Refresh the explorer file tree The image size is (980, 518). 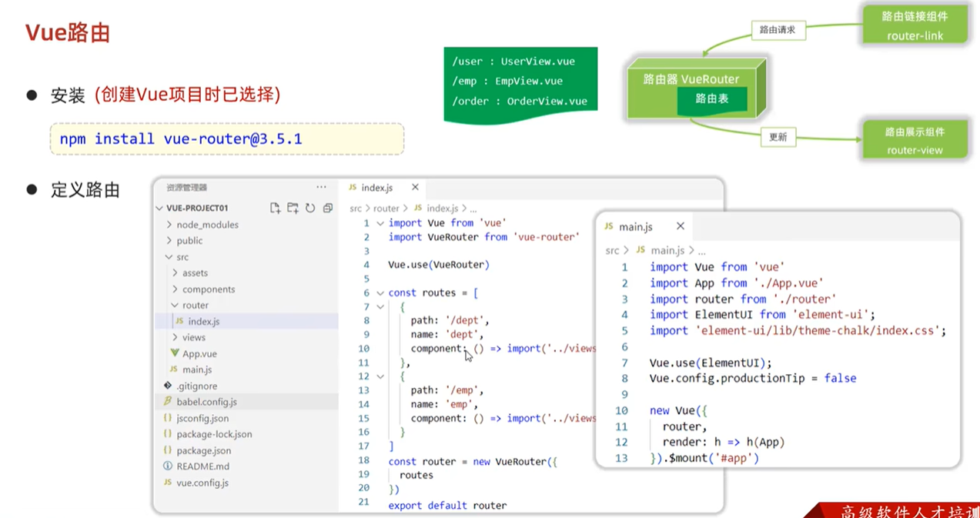tap(310, 208)
